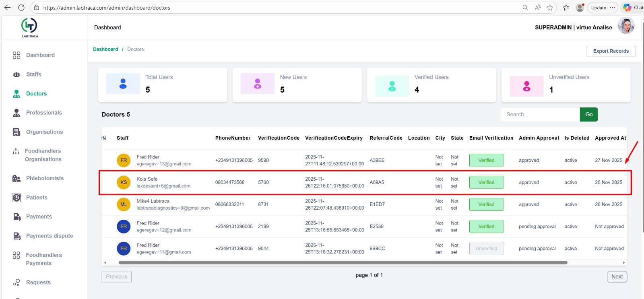Click Verified badge for Kola Sefe
The image size is (644, 299).
(x=486, y=182)
